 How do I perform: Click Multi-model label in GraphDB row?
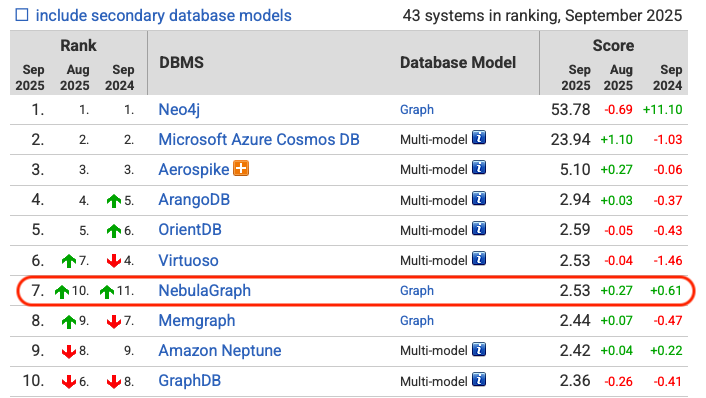pos(434,382)
